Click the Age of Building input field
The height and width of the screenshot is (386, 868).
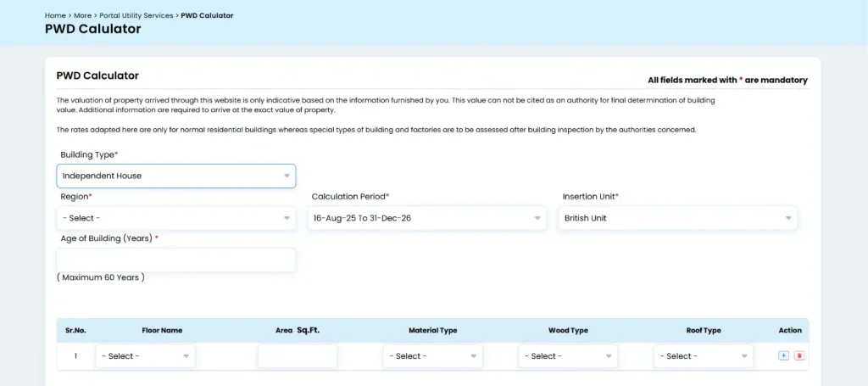tap(176, 260)
